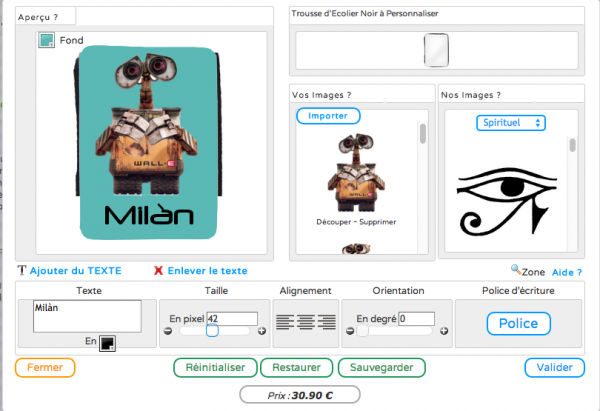Click Découper under the Wall-E image
Screen dimensions: 600x411
334,222
